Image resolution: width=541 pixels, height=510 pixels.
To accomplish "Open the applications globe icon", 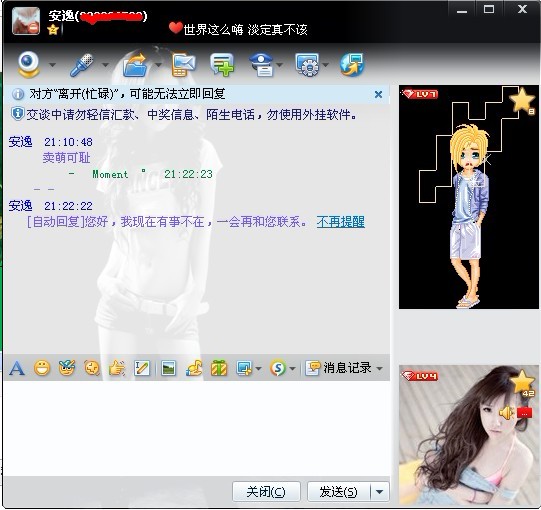I will 352,65.
